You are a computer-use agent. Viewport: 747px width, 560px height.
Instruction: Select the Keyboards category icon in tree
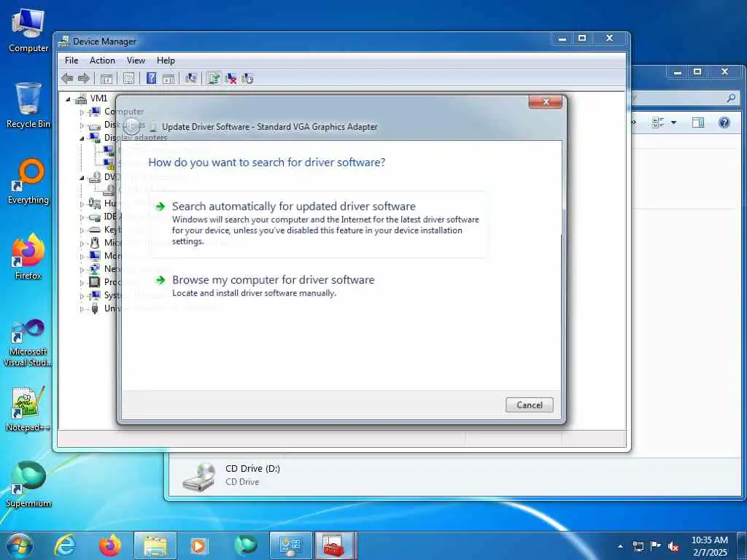tap(95, 230)
